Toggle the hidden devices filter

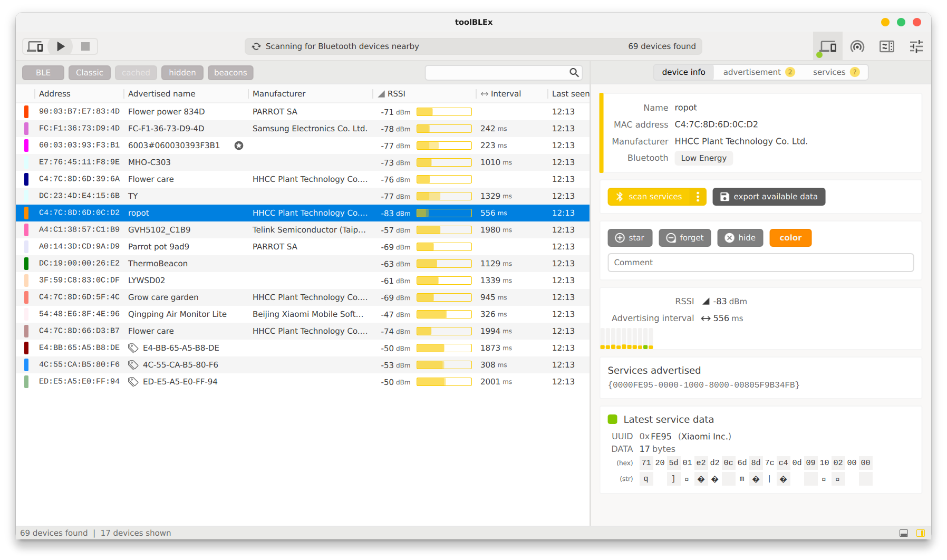click(182, 73)
